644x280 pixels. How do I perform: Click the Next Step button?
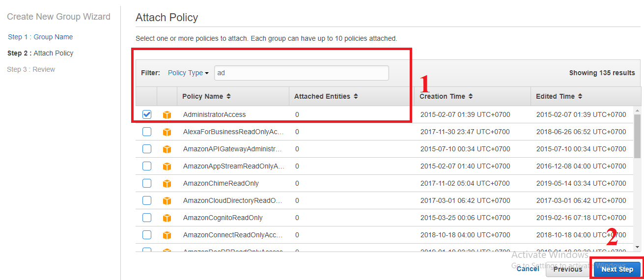pyautogui.click(x=617, y=269)
